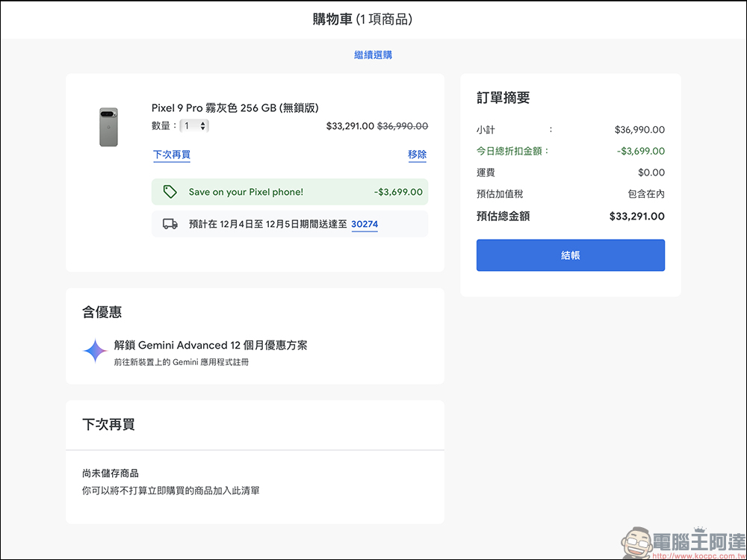Click the Save on your Pixel phone! text

click(x=246, y=192)
